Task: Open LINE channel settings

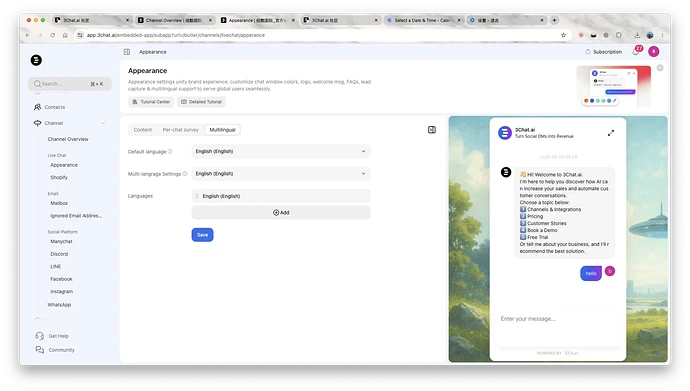Action: coord(55,267)
